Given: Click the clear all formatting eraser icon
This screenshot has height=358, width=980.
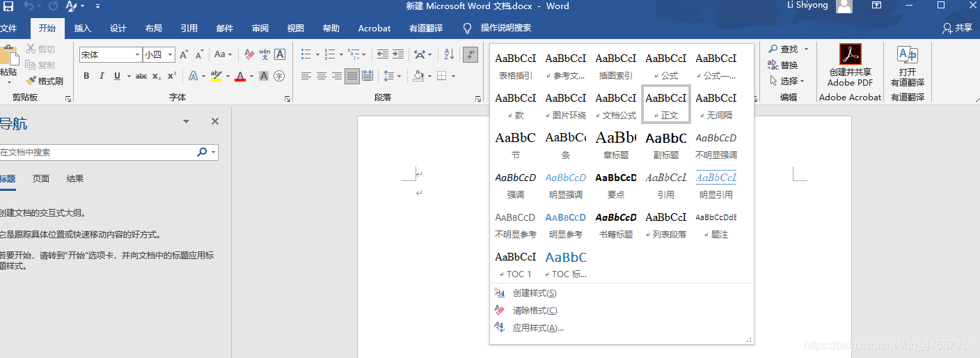Looking at the screenshot, I should [x=250, y=54].
